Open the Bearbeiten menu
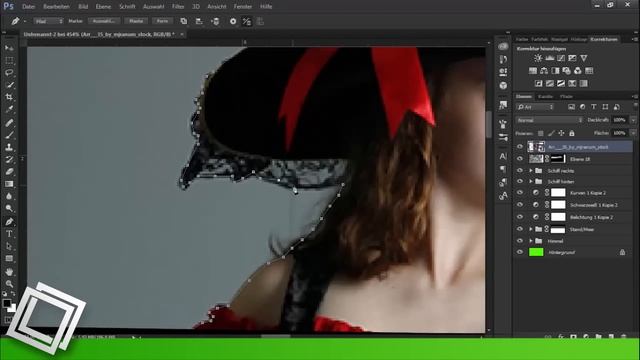 tap(56, 7)
